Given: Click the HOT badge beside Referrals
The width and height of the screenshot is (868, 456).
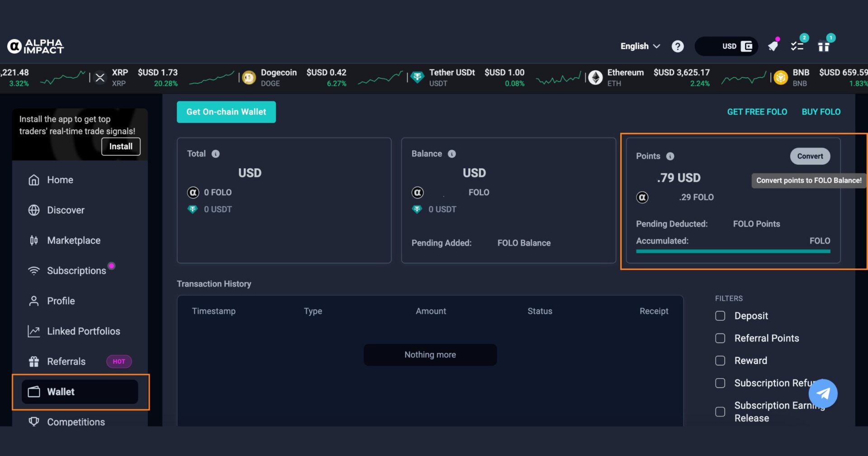Looking at the screenshot, I should point(119,361).
